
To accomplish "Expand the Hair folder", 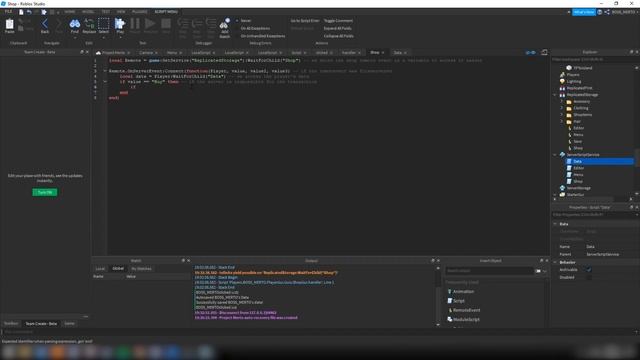I will click(x=562, y=121).
